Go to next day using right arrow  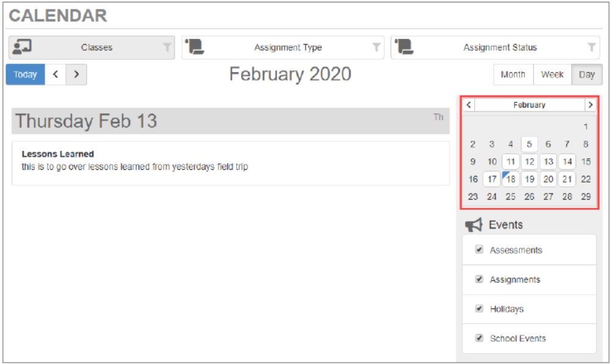[x=76, y=74]
